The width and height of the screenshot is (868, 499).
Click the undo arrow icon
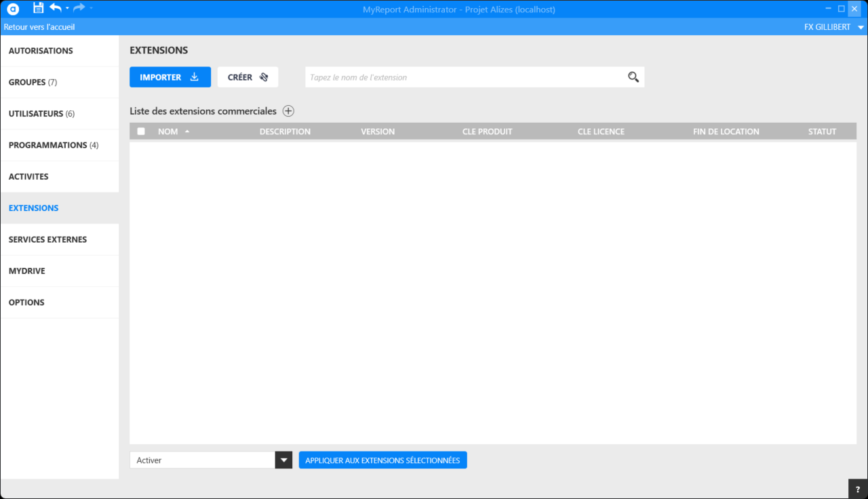[56, 8]
